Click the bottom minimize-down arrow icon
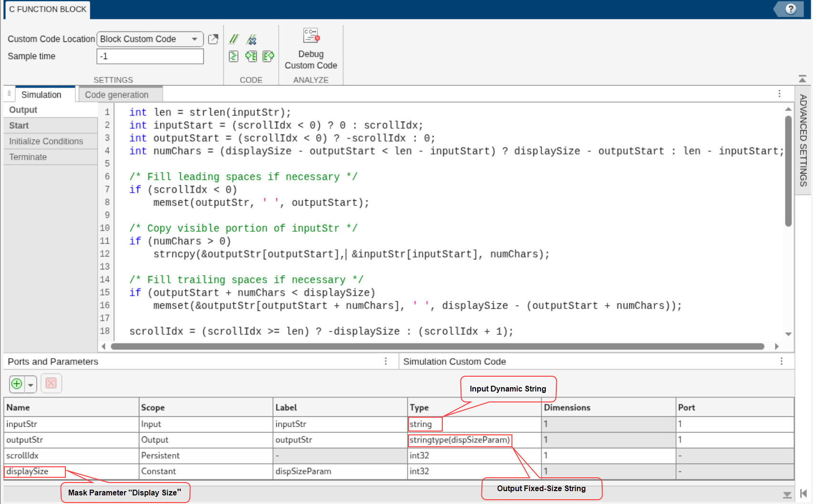 (x=787, y=495)
